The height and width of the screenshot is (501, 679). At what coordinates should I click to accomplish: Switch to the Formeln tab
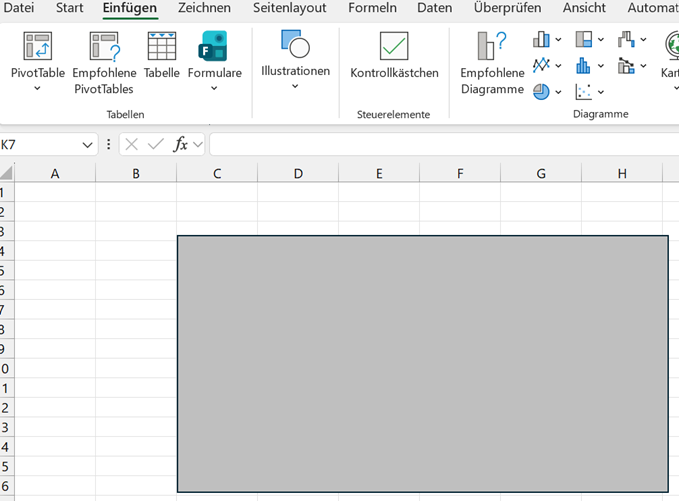pyautogui.click(x=372, y=8)
